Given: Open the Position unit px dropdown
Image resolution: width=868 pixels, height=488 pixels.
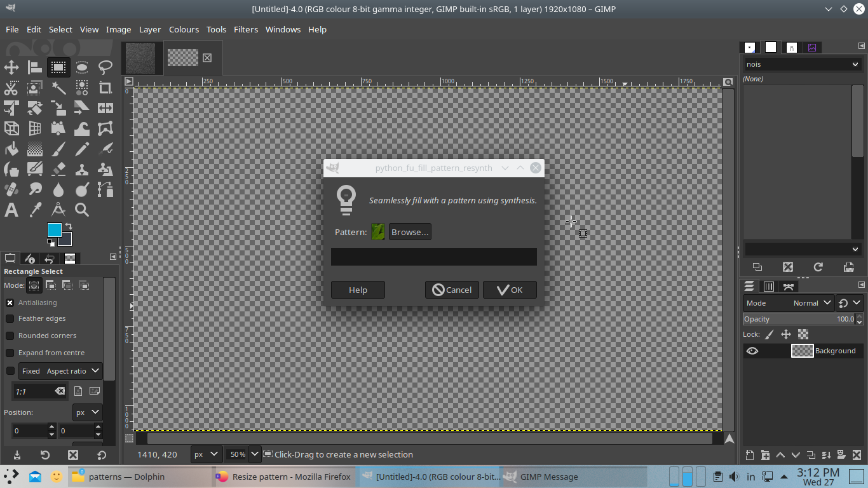Looking at the screenshot, I should coord(87,412).
